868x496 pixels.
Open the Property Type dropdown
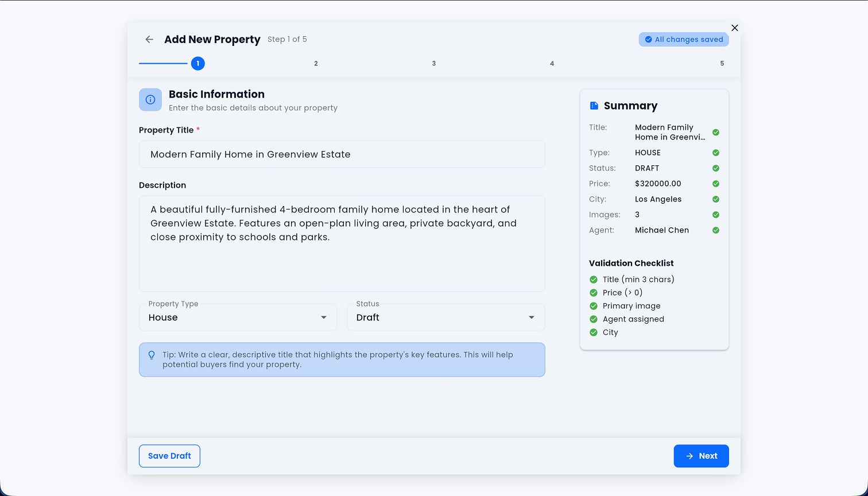coord(238,317)
